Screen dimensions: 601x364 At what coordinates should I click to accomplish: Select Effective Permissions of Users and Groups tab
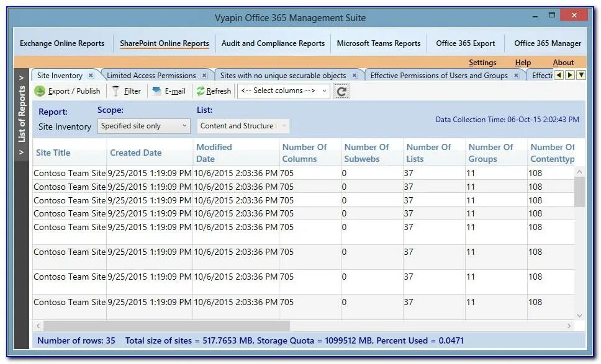pos(439,76)
